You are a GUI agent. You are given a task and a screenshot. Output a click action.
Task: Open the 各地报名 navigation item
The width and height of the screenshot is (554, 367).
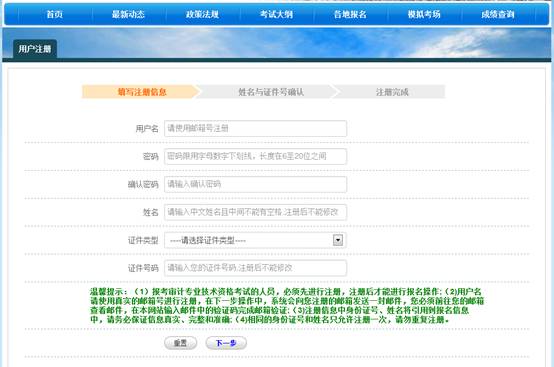(350, 14)
